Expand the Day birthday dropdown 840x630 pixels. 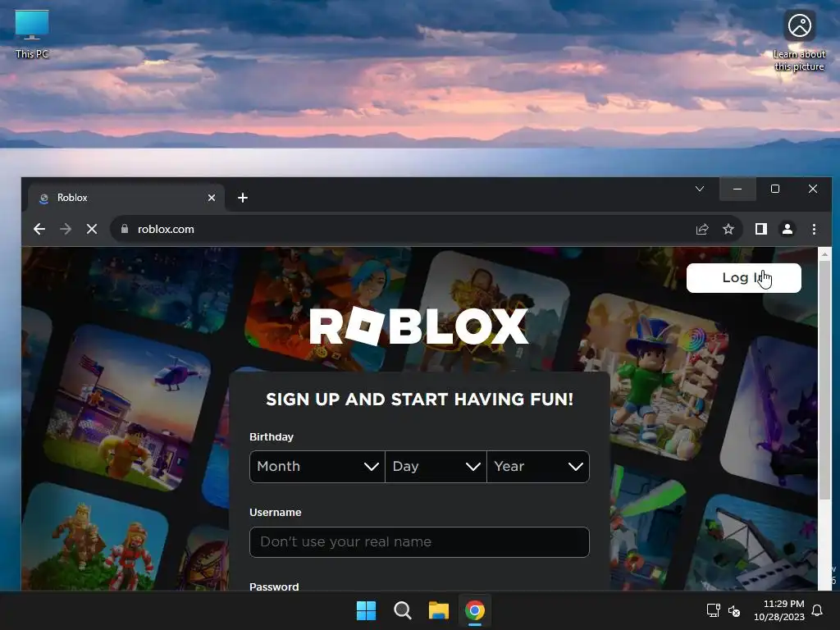click(436, 467)
